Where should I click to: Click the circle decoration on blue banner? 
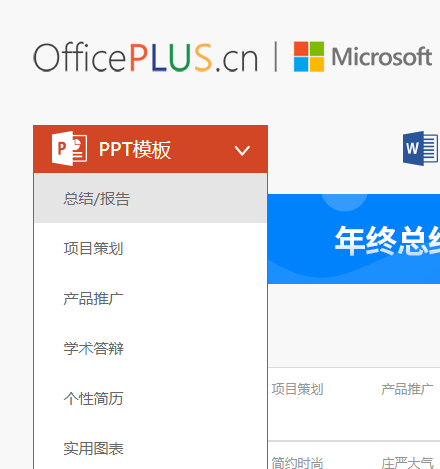pos(344,203)
